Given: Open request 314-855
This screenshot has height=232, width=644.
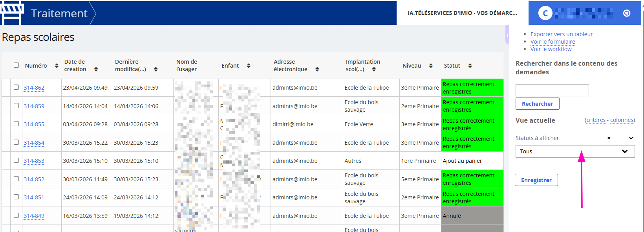Looking at the screenshot, I should point(34,124).
